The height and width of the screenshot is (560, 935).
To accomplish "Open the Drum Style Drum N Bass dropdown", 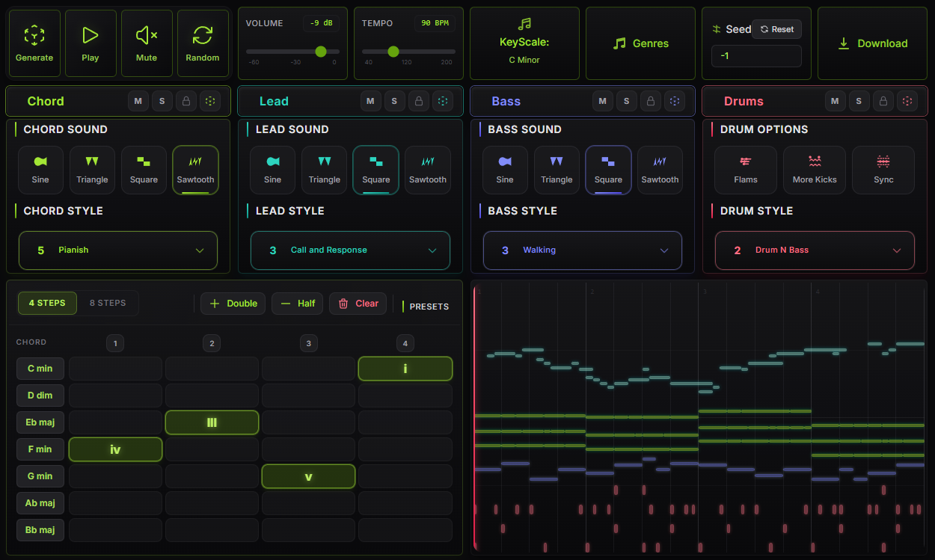I will [814, 250].
